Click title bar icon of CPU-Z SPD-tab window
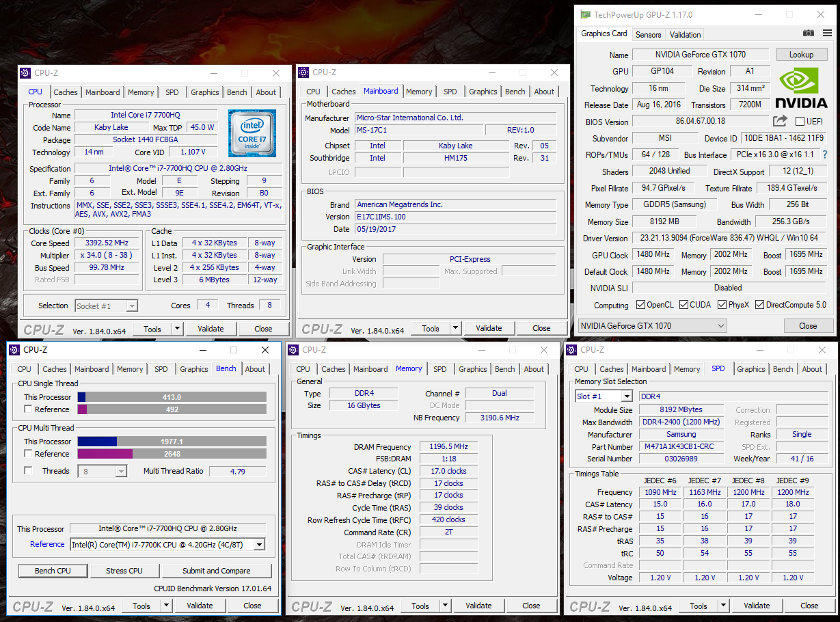Viewport: 840px width, 622px height. 571,350
